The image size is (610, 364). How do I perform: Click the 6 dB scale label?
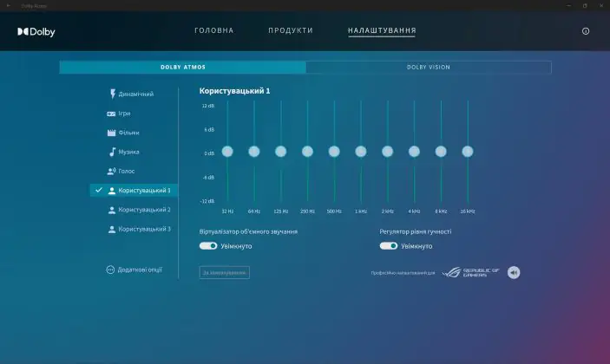tap(209, 130)
